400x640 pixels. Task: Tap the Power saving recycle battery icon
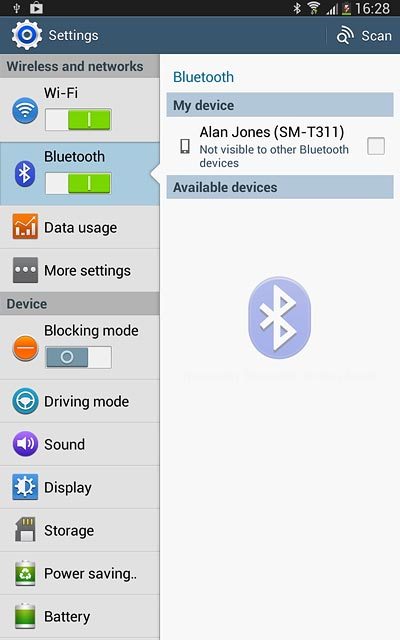point(25,573)
